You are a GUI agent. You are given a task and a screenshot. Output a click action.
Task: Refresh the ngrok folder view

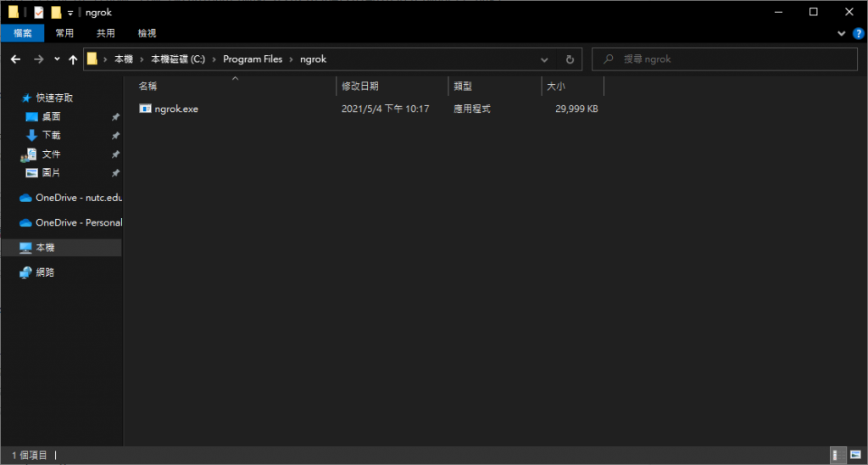click(x=570, y=59)
